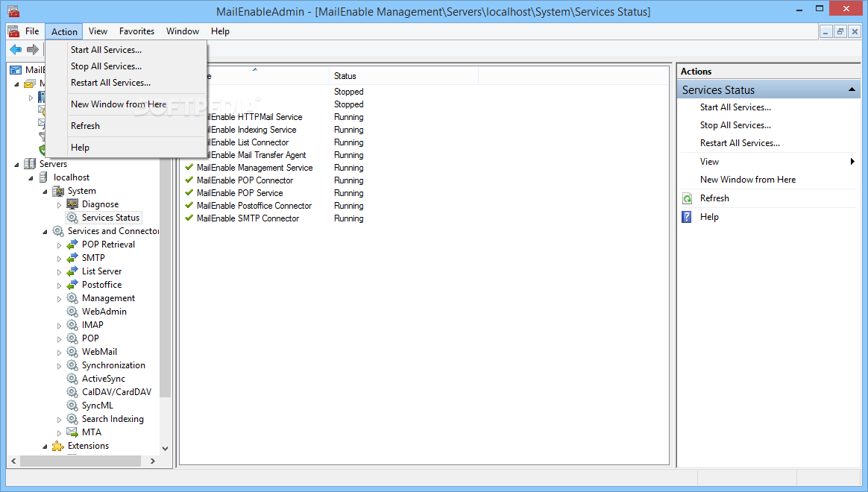The width and height of the screenshot is (868, 492).
Task: Click the Extensions puzzle icon
Action: click(58, 446)
